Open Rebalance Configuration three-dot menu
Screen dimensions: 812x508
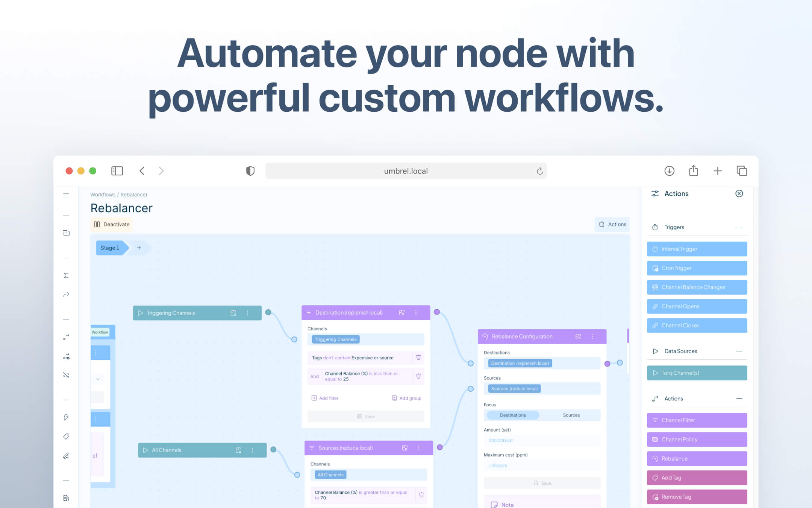(x=592, y=336)
